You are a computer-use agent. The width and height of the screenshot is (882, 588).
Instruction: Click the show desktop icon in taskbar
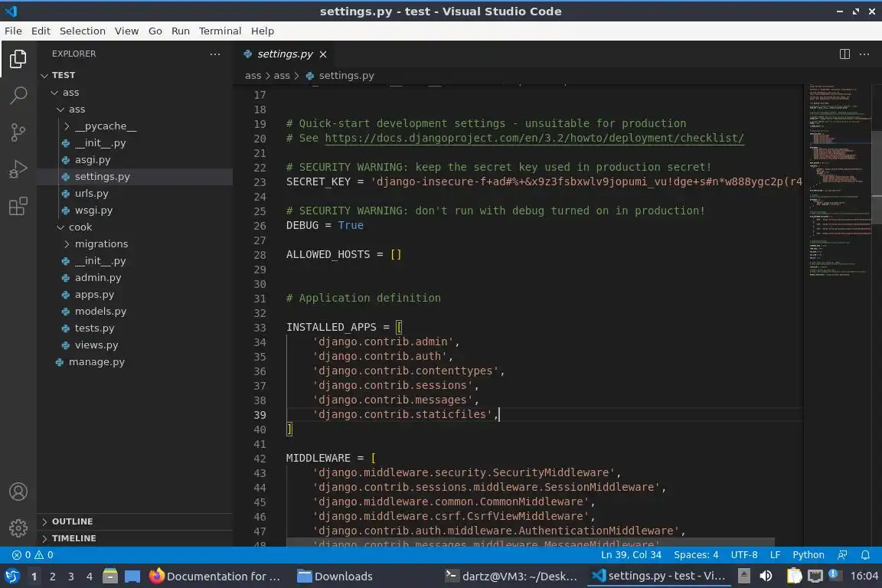132,577
